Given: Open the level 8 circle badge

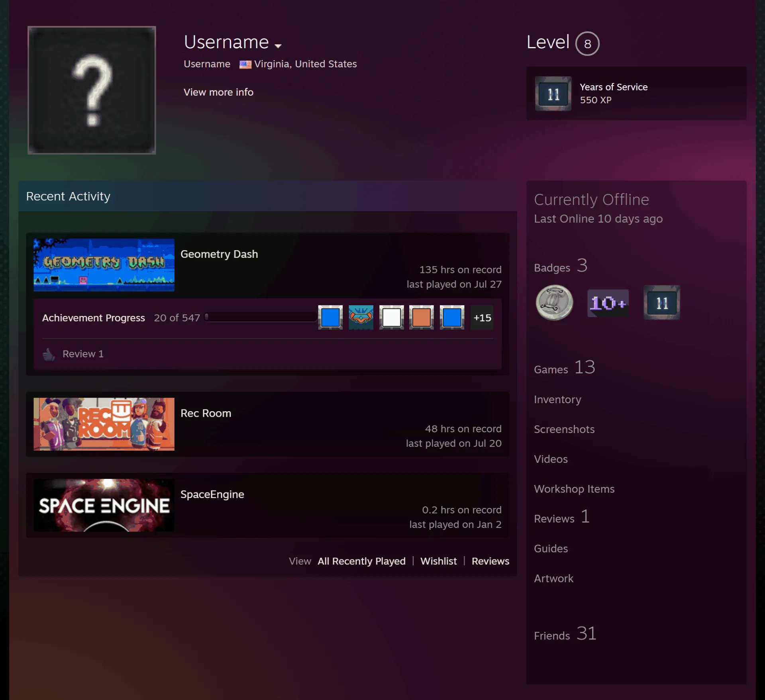Looking at the screenshot, I should [x=587, y=43].
